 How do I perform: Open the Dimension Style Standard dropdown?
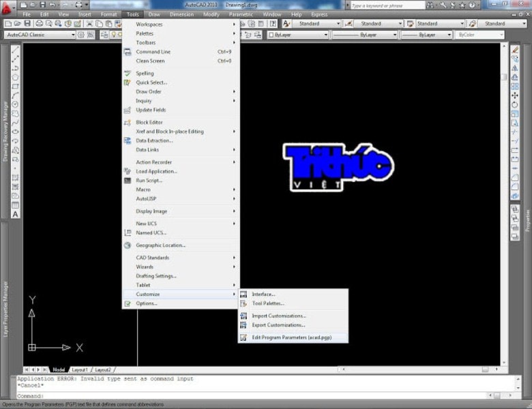pos(378,23)
